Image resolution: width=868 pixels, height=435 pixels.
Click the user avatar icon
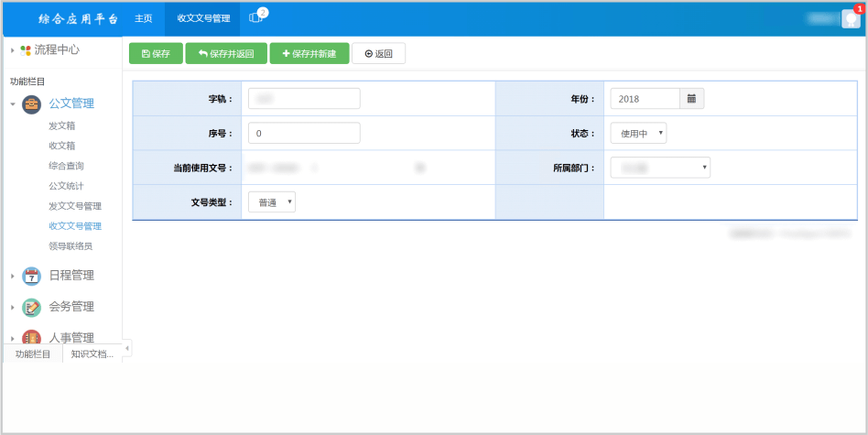tap(851, 19)
